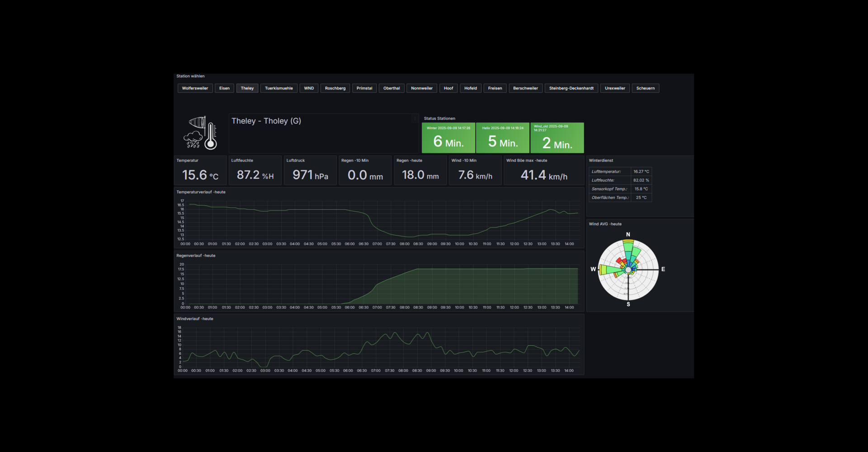The height and width of the screenshot is (452, 868).
Task: Click the Helix status tile showing 5 Min.
Action: (x=503, y=138)
